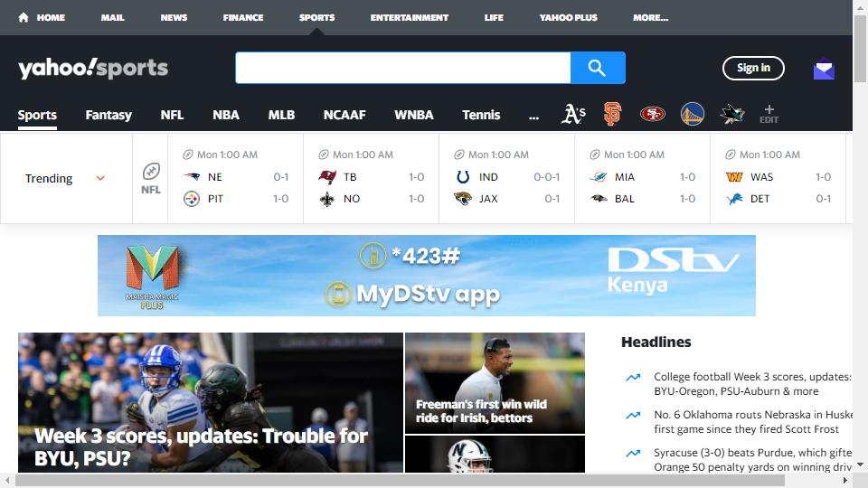Go to the NCAAF tab
Viewport: 868px width, 488px height.
[344, 115]
